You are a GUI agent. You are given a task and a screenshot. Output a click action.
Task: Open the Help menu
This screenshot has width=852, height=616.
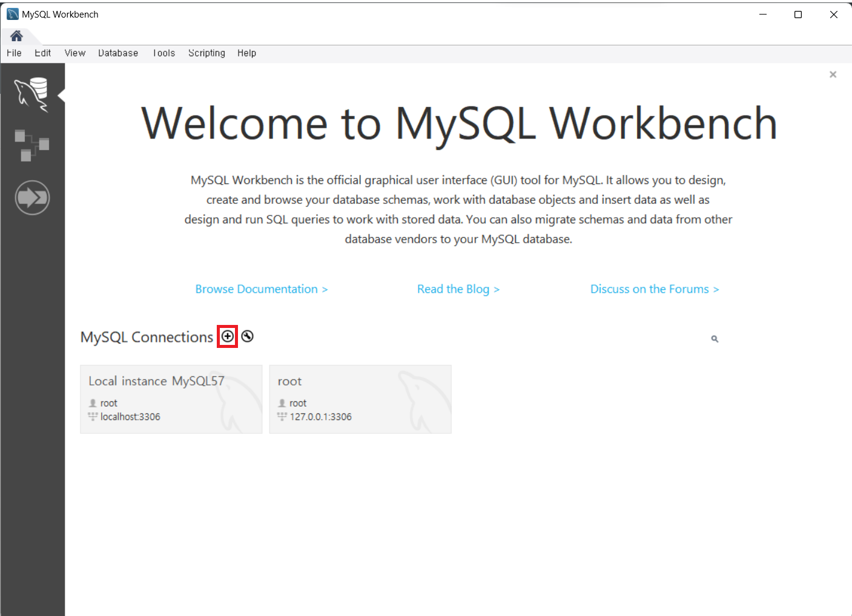[246, 53]
